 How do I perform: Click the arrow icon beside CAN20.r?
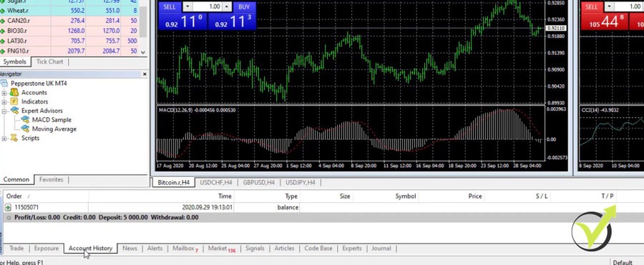click(x=2, y=21)
